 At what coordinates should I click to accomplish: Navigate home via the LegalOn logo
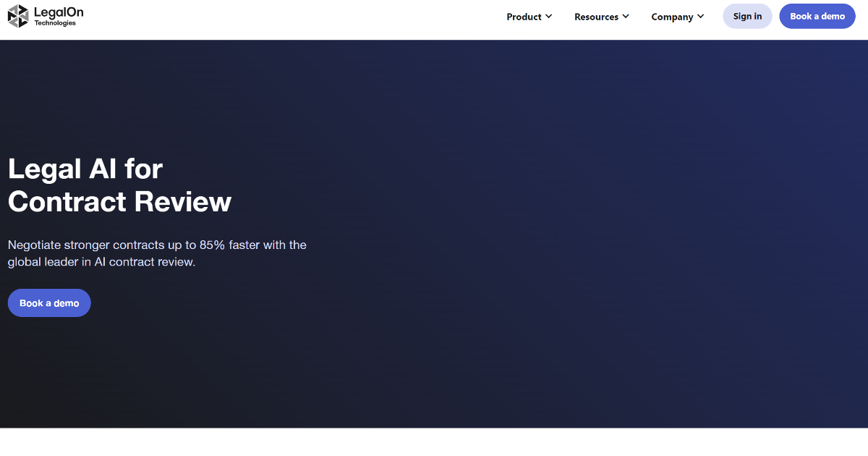click(43, 15)
